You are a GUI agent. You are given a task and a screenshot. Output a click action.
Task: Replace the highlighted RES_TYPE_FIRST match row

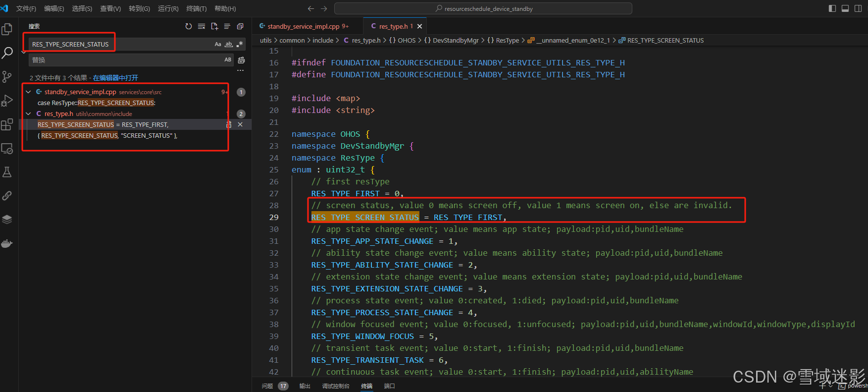click(x=229, y=124)
